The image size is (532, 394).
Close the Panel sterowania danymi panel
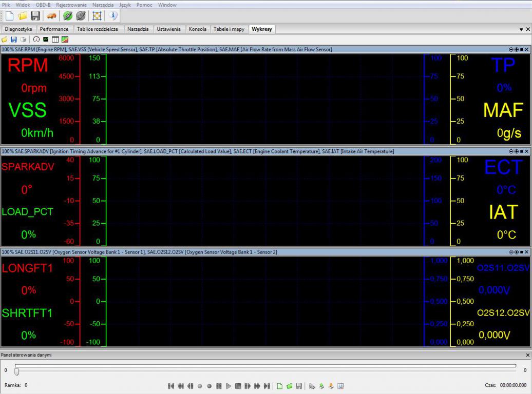(527, 355)
